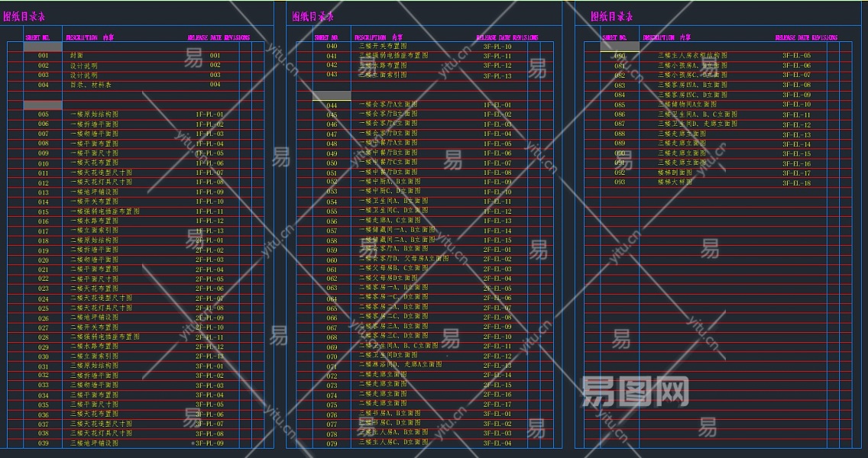Select drawing code 1F-PL-07

pos(210,173)
